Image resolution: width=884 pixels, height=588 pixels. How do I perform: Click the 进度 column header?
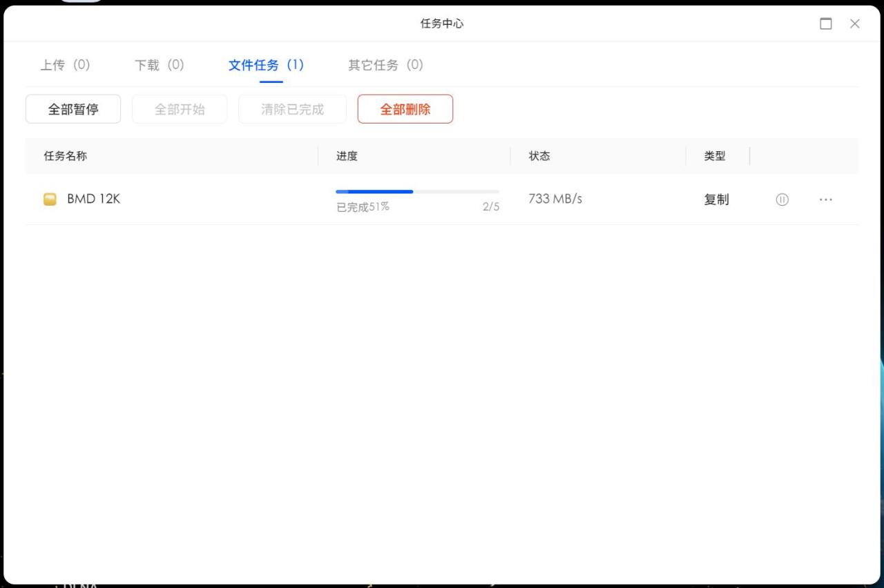[347, 156]
